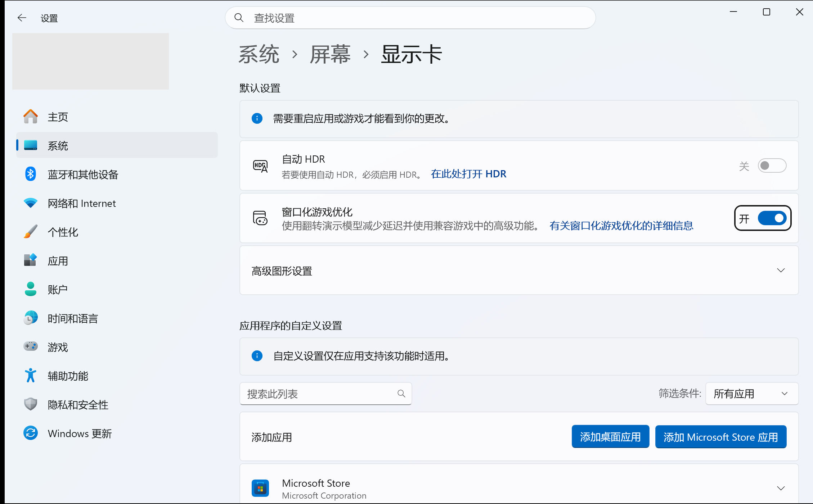This screenshot has width=813, height=504.
Task: Click search icon in 搜索此列表 field
Action: (x=401, y=394)
